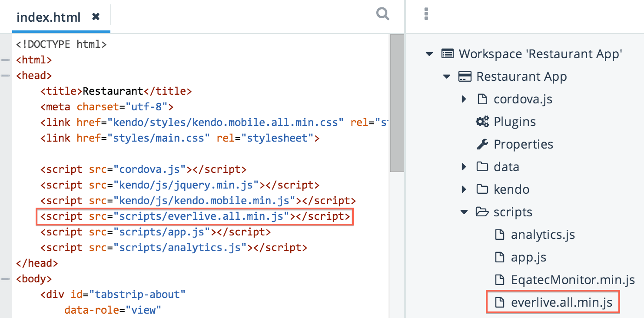Click the "kendo/js/jquery.min.js" src value
This screenshot has height=318, width=644.
[186, 185]
